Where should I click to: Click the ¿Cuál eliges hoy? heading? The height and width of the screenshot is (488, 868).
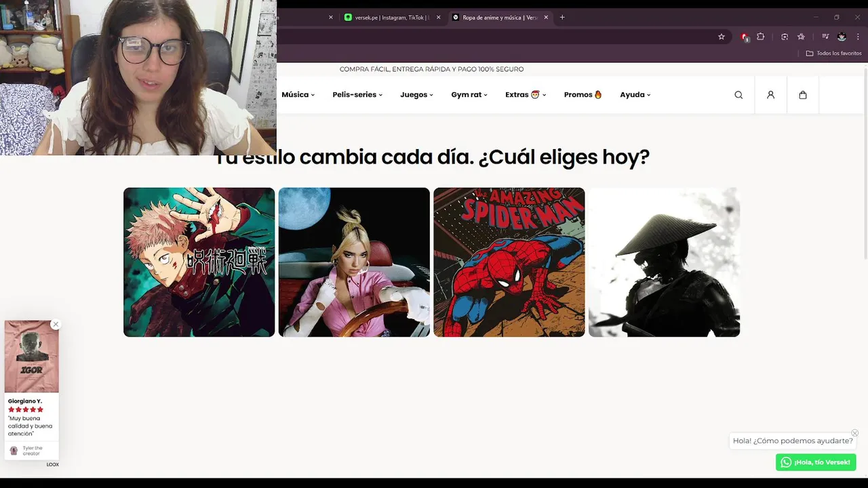tap(564, 157)
